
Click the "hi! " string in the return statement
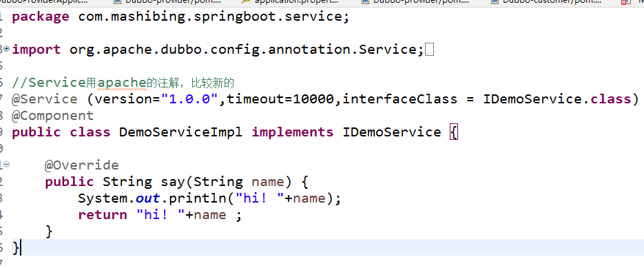pos(160,214)
